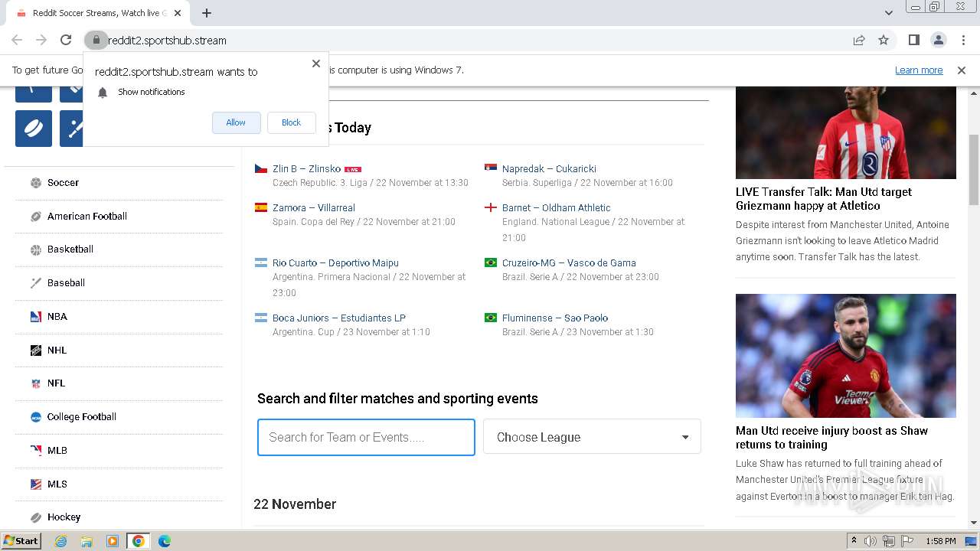Open Internet Explorer from taskbar
Screen dimensions: 980x551
point(60,541)
